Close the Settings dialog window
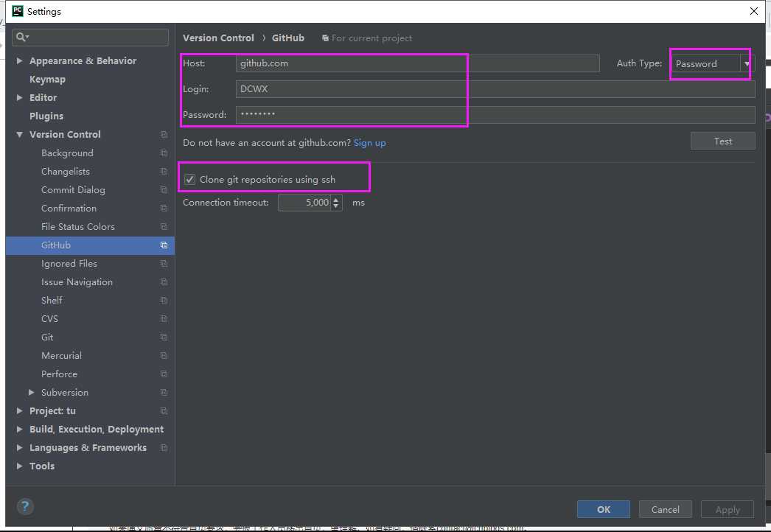 [x=754, y=11]
